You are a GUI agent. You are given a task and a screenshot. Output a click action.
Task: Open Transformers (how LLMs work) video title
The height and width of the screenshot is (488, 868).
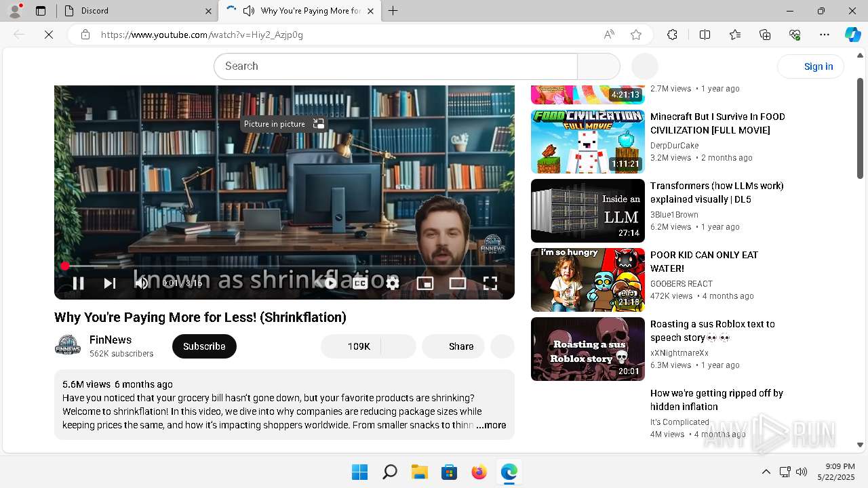[717, 192]
